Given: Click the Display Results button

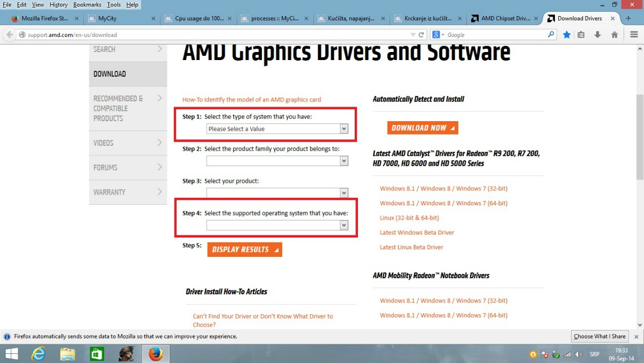Looking at the screenshot, I should (x=245, y=249).
